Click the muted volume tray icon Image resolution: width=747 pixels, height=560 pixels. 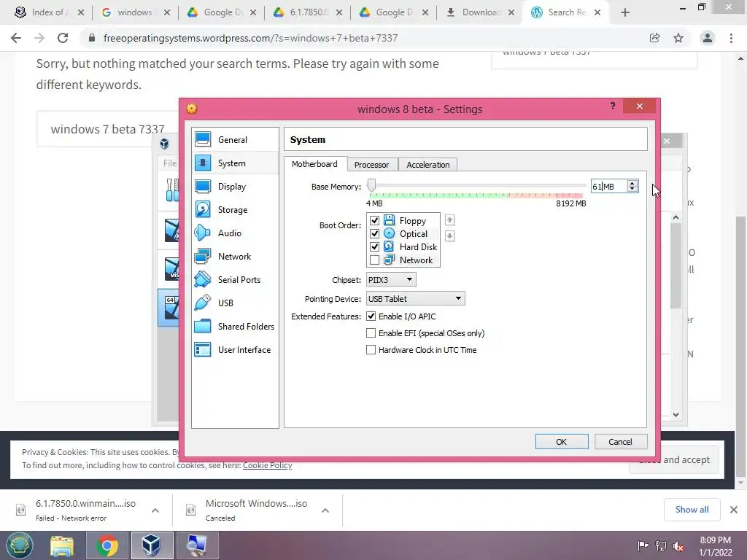(x=678, y=546)
